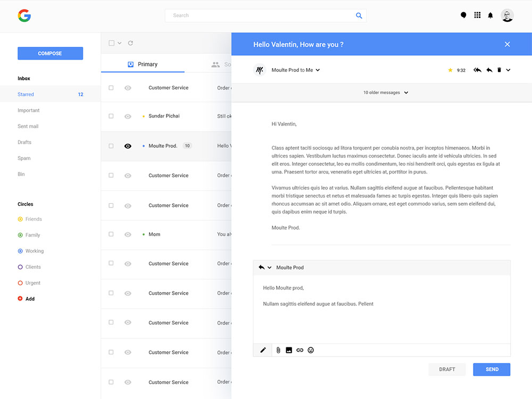The height and width of the screenshot is (399, 532).
Task: Open the Google apps grid icon
Action: point(477,15)
